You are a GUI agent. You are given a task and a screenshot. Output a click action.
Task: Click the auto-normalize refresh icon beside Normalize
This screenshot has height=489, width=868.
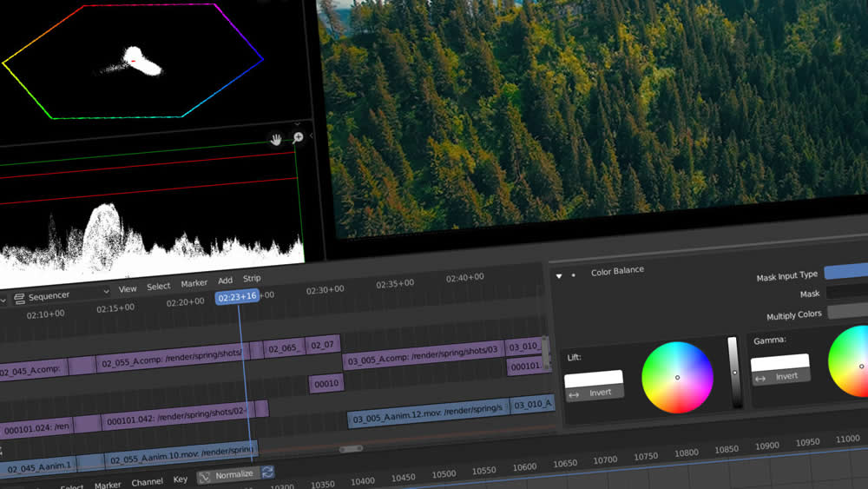(x=268, y=472)
